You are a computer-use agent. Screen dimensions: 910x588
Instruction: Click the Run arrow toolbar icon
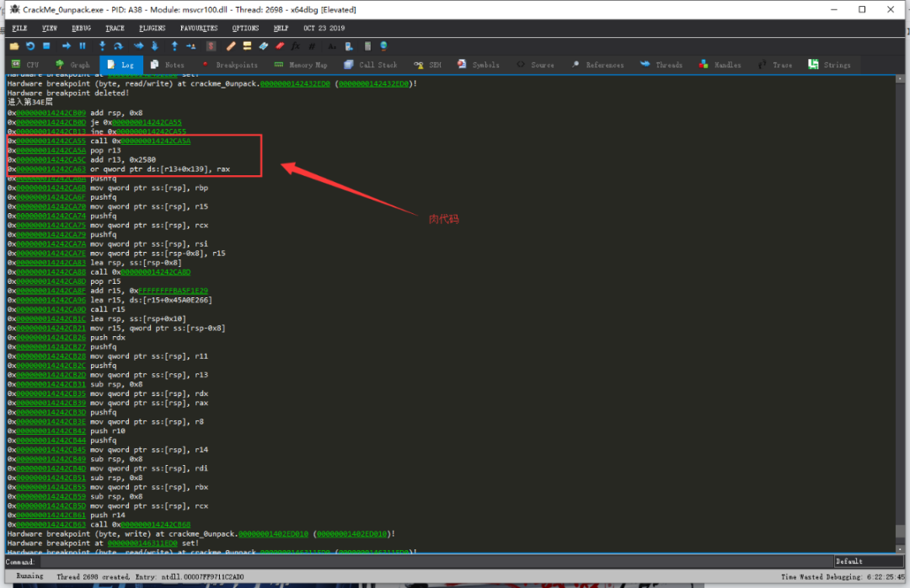click(x=67, y=45)
